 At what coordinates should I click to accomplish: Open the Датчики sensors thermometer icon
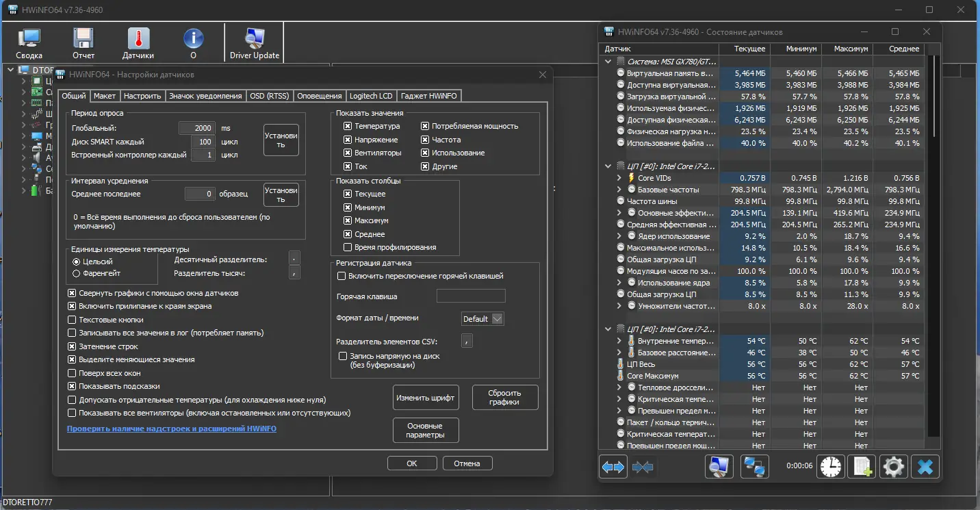click(x=138, y=44)
